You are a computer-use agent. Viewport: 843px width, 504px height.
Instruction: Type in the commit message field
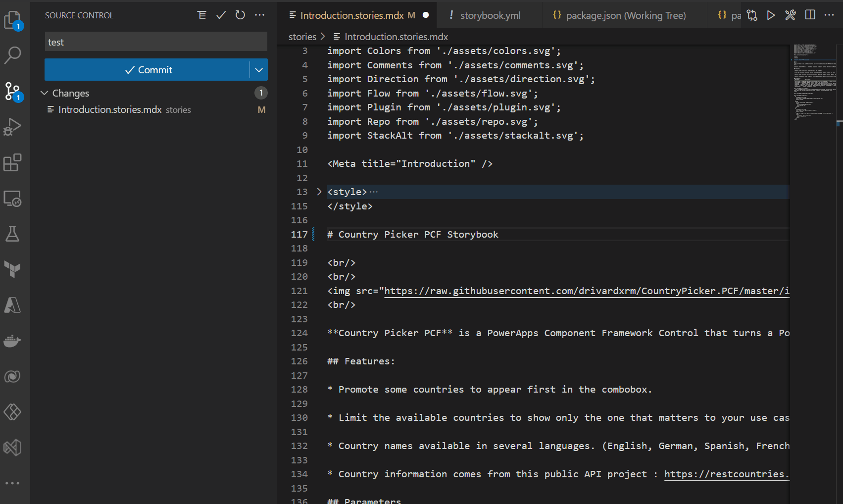click(x=155, y=42)
